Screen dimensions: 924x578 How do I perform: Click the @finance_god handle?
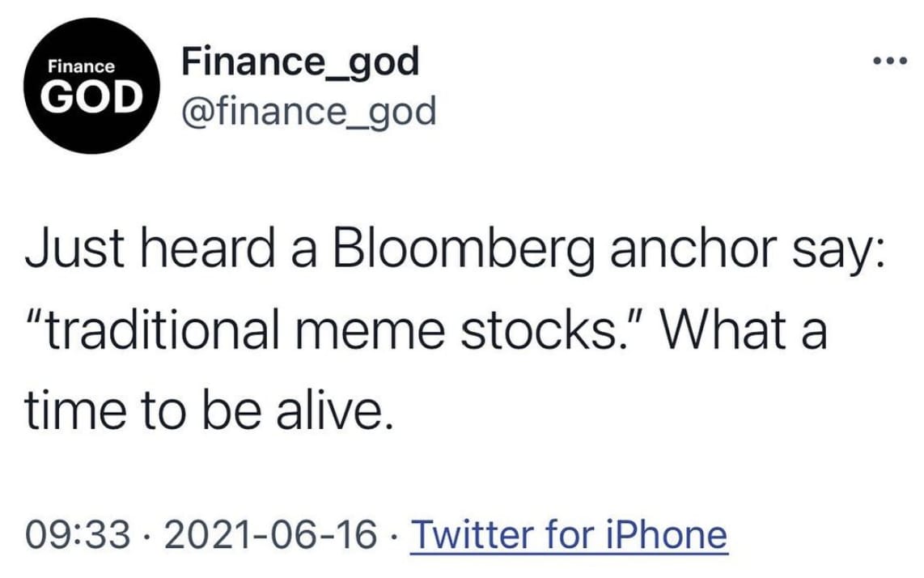click(309, 111)
